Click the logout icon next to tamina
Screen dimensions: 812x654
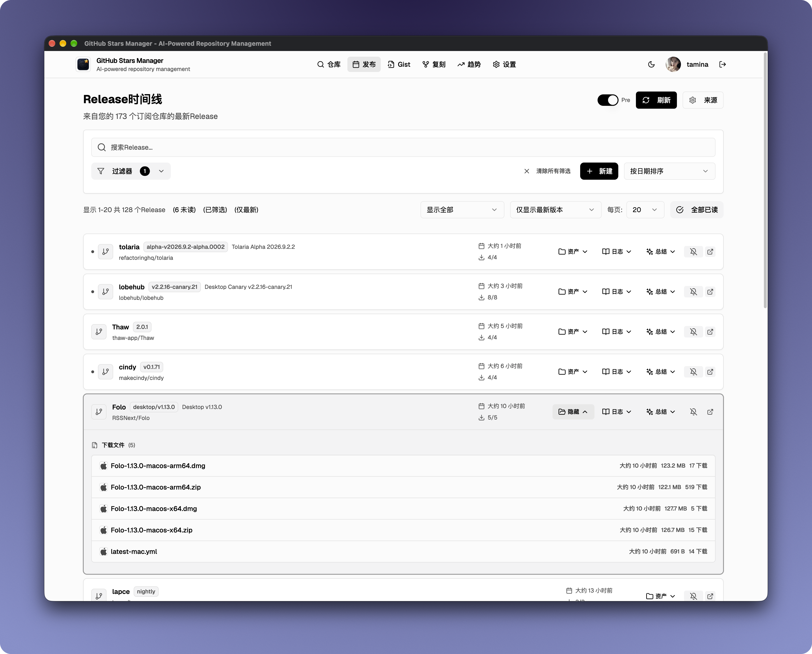[722, 64]
